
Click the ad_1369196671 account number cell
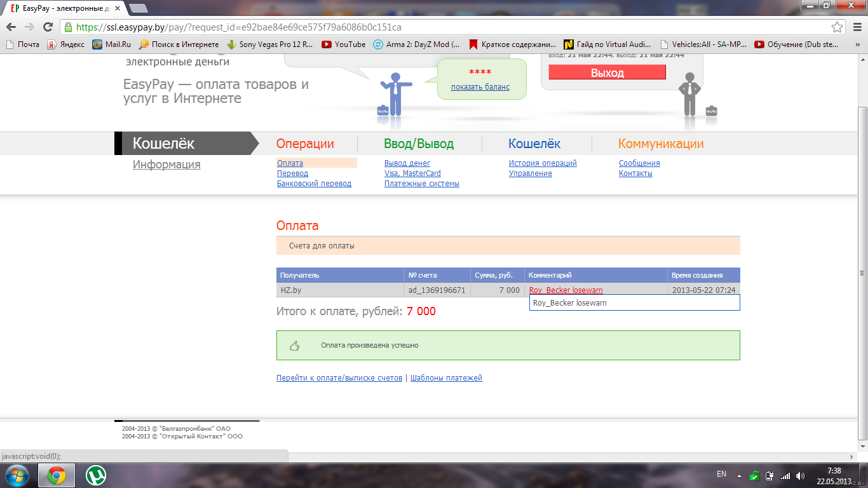click(x=437, y=290)
